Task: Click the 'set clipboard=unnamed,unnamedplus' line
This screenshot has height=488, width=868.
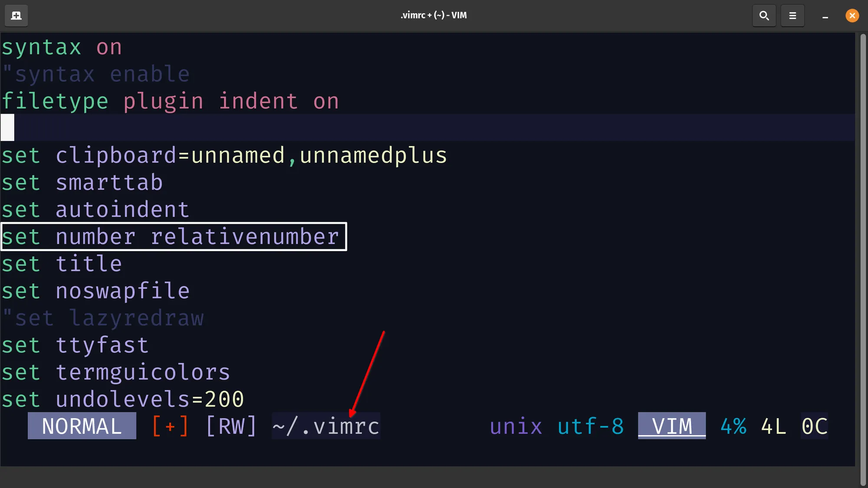Action: [224, 156]
